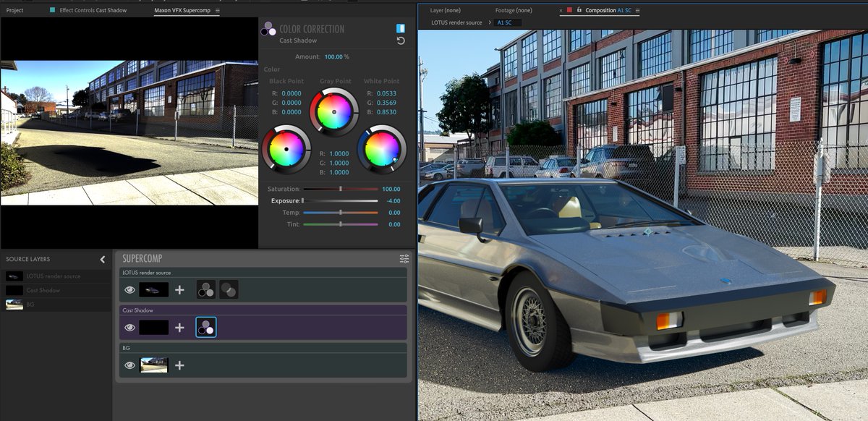Click the Supercomp preview image

click(x=129, y=133)
